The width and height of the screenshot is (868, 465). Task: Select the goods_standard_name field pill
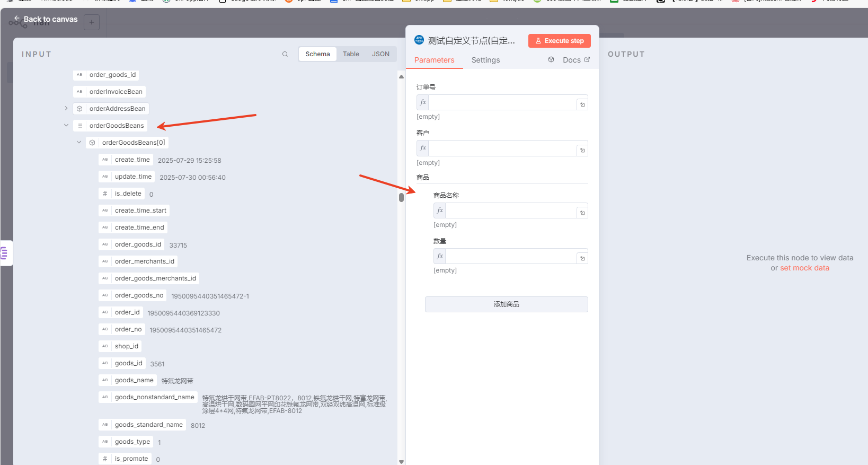pyautogui.click(x=142, y=425)
